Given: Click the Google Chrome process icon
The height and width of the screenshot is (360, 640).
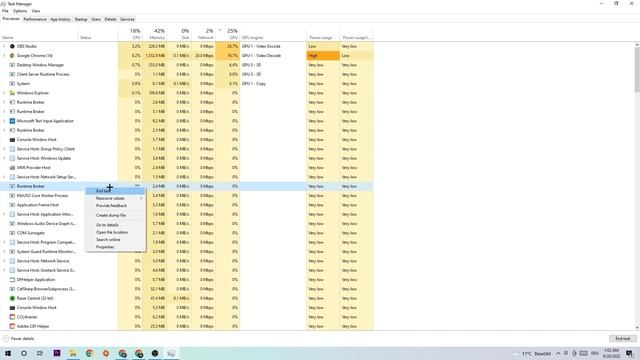Looking at the screenshot, I should (x=12, y=56).
